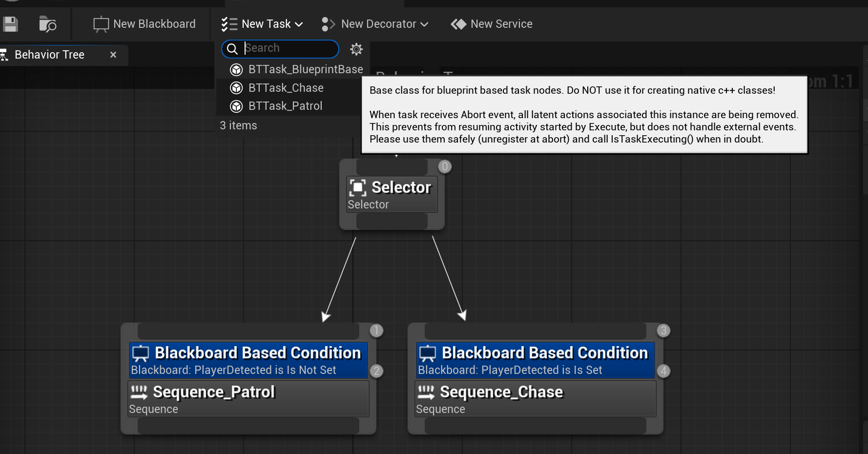The height and width of the screenshot is (454, 868).
Task: Switch to the Behavior Tree tab
Action: [x=49, y=55]
